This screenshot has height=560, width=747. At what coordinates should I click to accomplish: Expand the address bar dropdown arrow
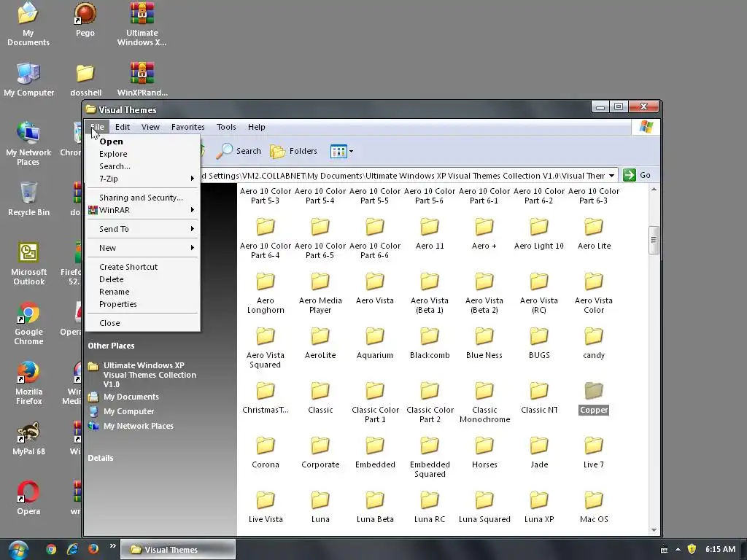point(611,175)
